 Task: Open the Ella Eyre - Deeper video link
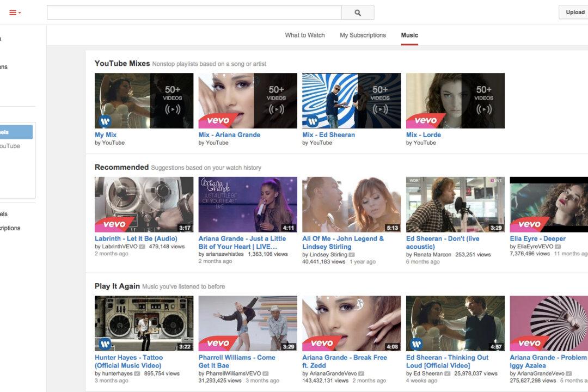click(x=537, y=238)
